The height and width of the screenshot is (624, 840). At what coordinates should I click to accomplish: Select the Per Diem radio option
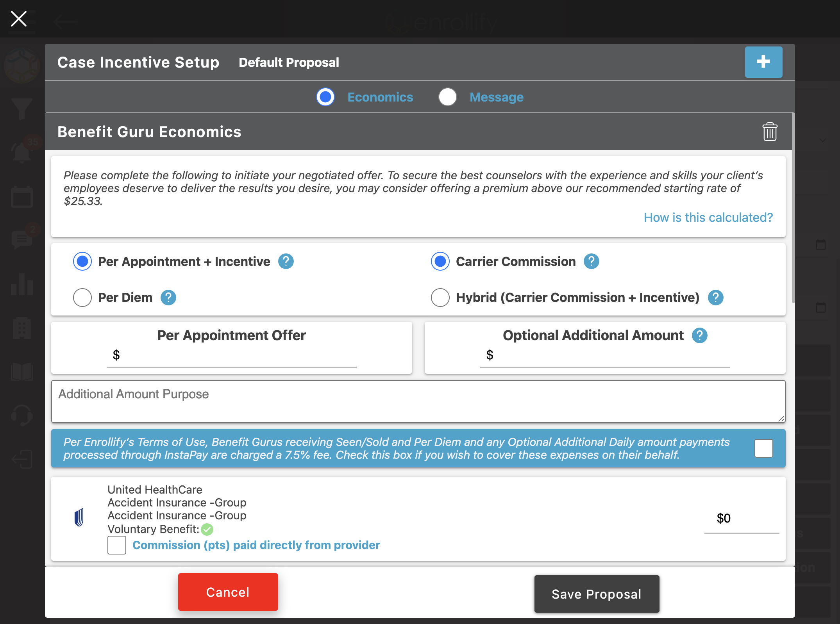tap(82, 298)
